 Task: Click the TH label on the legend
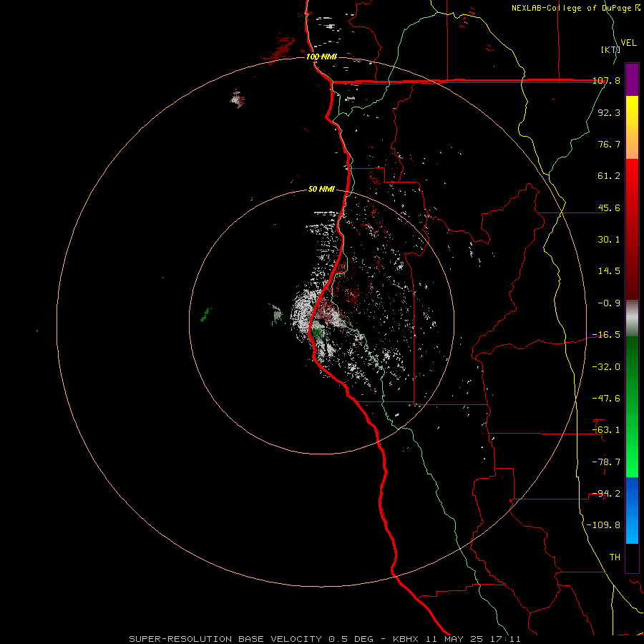click(615, 557)
